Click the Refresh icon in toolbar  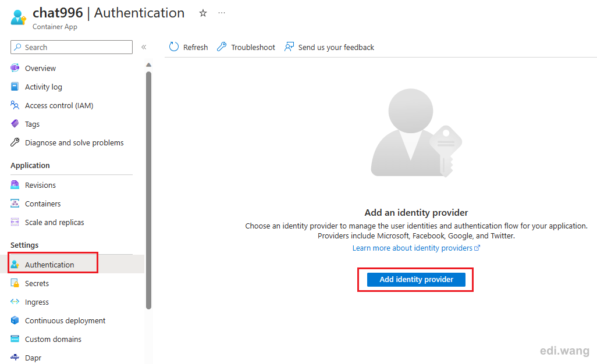(x=174, y=47)
